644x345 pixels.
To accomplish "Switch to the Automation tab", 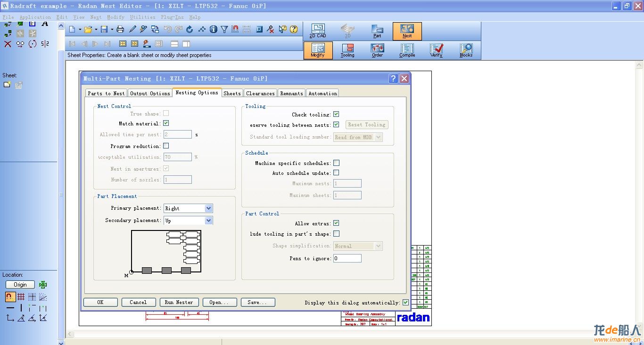I will tap(322, 93).
